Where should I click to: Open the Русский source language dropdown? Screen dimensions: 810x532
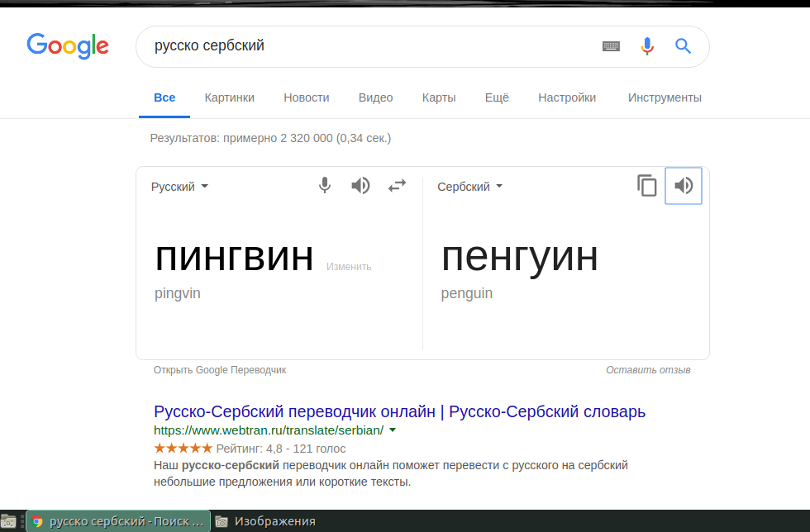point(179,187)
